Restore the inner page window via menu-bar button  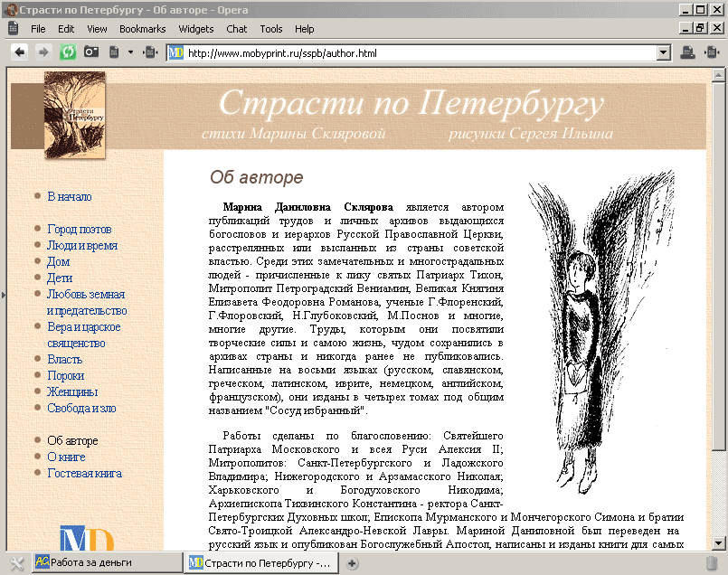click(700, 28)
